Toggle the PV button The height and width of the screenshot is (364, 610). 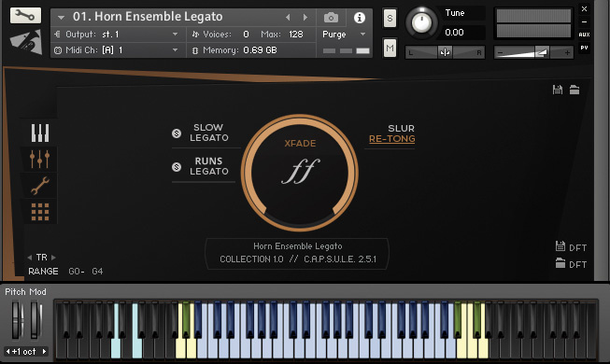tap(585, 48)
